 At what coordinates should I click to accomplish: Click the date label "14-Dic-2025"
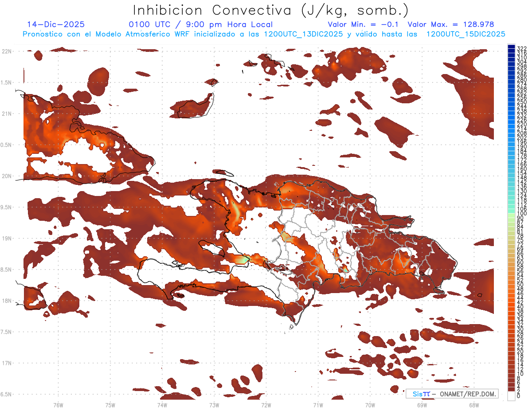tap(56, 24)
